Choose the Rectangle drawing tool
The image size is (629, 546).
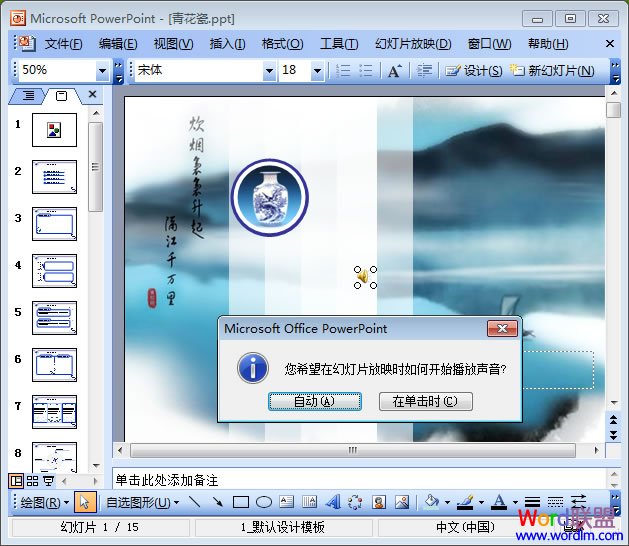241,502
